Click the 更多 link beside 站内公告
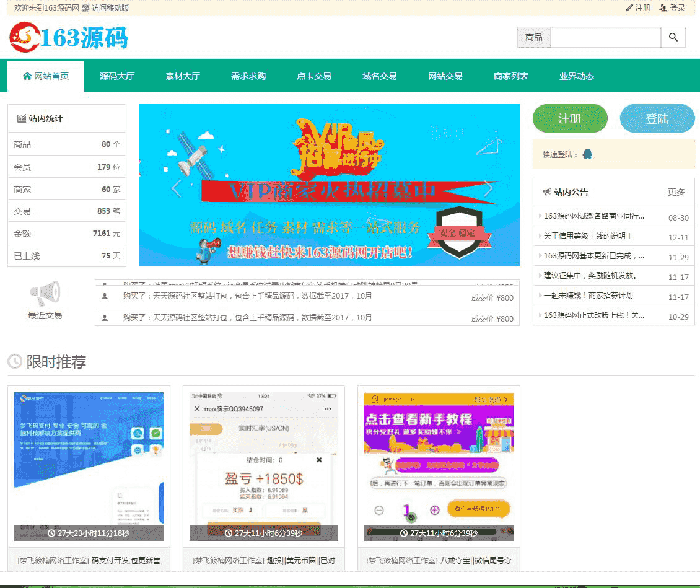The height and width of the screenshot is (588, 700). coord(675,192)
